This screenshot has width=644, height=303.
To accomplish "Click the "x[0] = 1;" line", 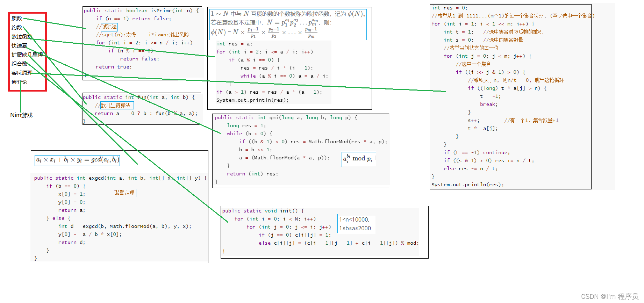I will (x=72, y=194).
